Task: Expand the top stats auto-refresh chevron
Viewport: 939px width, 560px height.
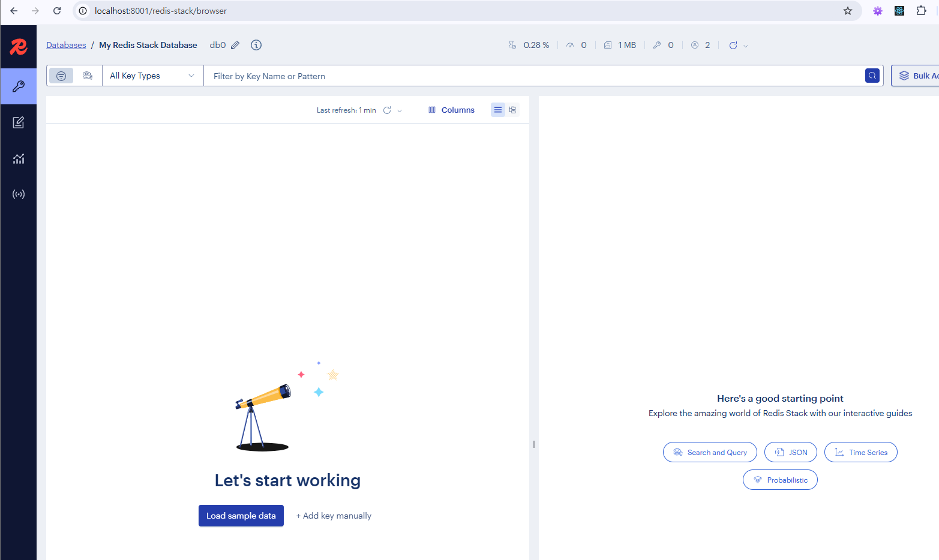Action: [x=746, y=46]
